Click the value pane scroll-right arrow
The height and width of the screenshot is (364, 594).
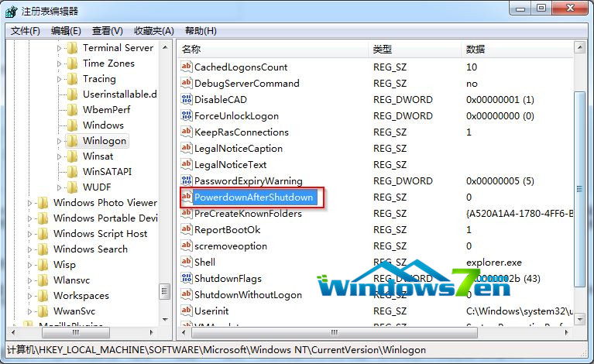[x=567, y=332]
